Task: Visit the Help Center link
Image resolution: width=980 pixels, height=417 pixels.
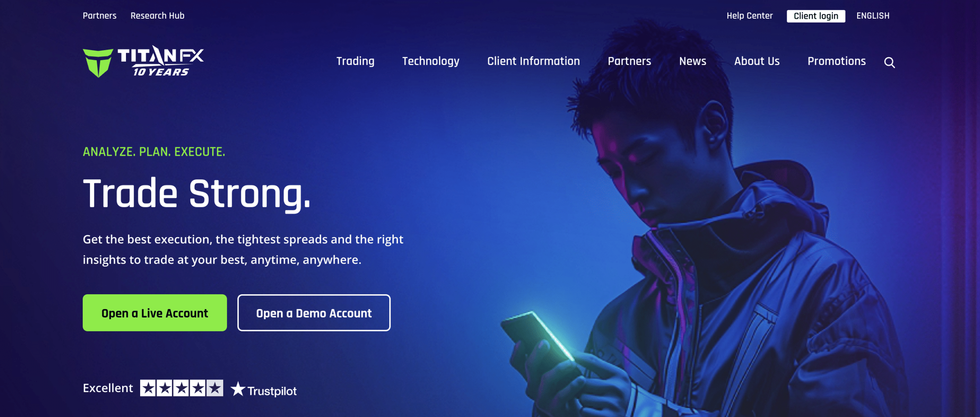Action: pyautogui.click(x=750, y=16)
